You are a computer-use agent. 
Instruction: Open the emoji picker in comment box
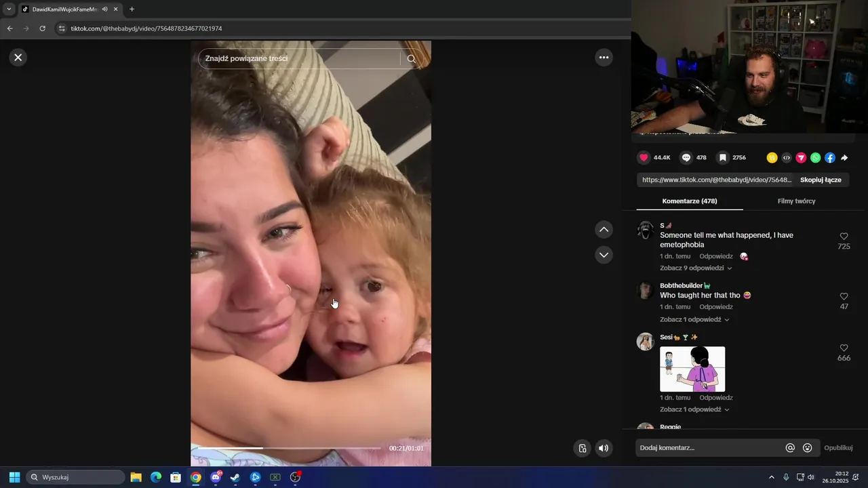click(x=807, y=448)
